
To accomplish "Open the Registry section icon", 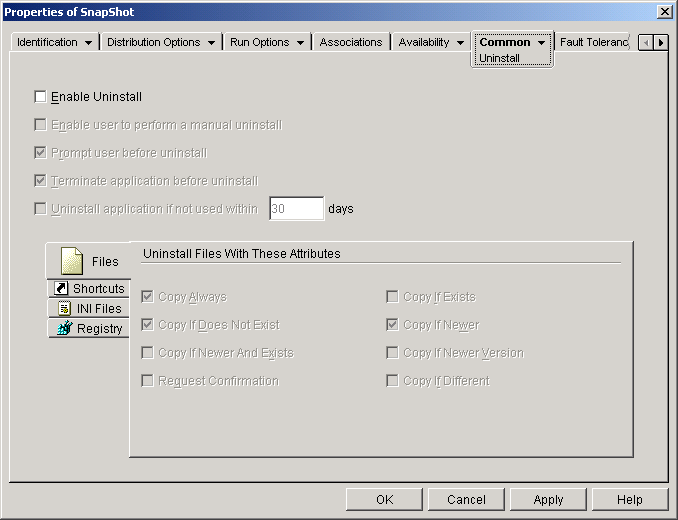I will pos(64,328).
